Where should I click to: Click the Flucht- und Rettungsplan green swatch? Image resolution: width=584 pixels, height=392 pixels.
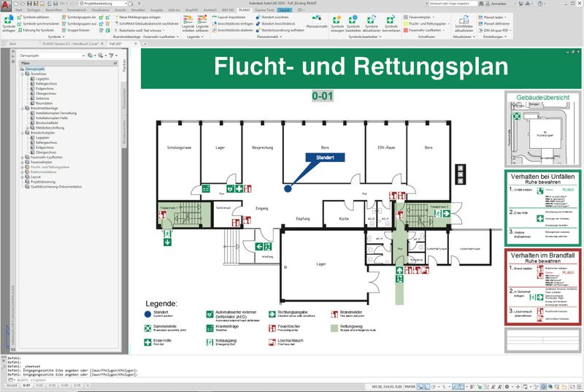[x=406, y=23]
